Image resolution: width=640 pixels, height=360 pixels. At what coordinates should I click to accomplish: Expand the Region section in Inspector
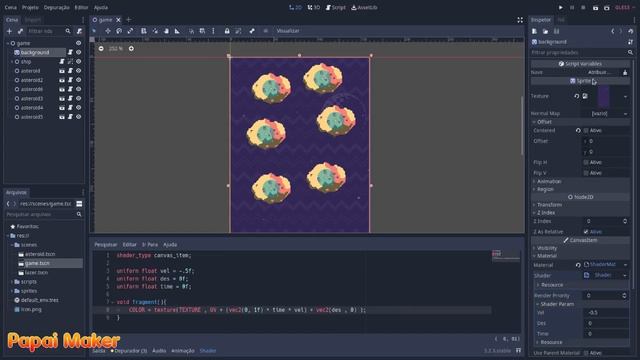click(545, 189)
